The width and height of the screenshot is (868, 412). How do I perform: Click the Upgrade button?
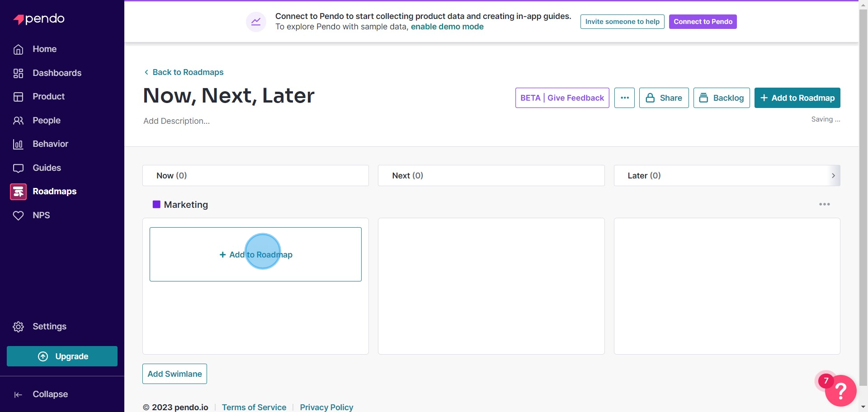click(x=62, y=356)
